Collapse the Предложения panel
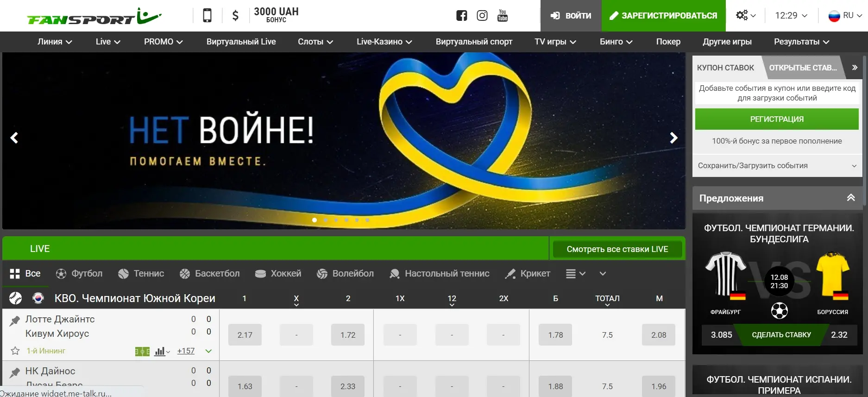868x397 pixels. coord(850,198)
